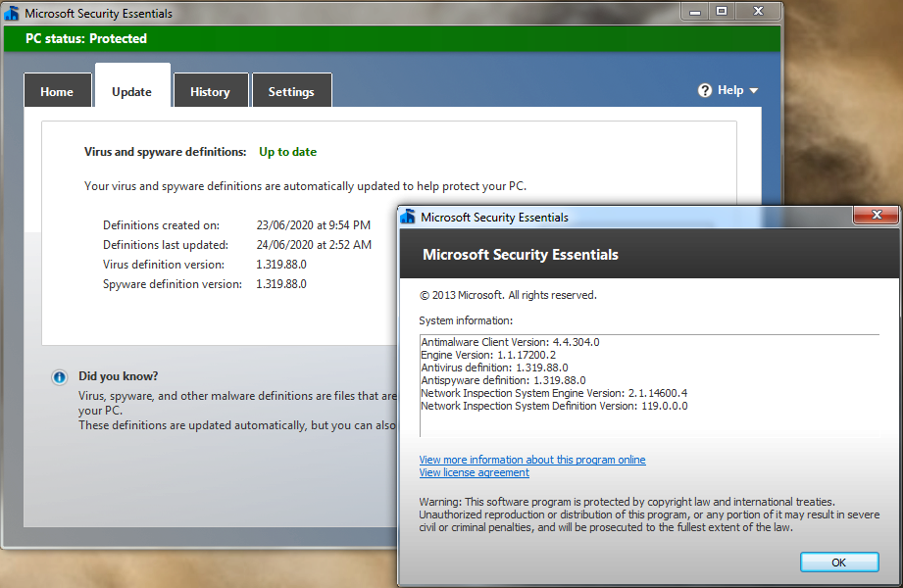Go to the Settings tab

pos(291,91)
